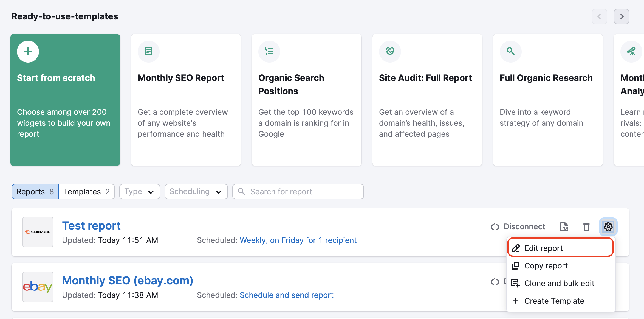
Task: Click the left navigation arrow for templates
Action: tap(600, 16)
